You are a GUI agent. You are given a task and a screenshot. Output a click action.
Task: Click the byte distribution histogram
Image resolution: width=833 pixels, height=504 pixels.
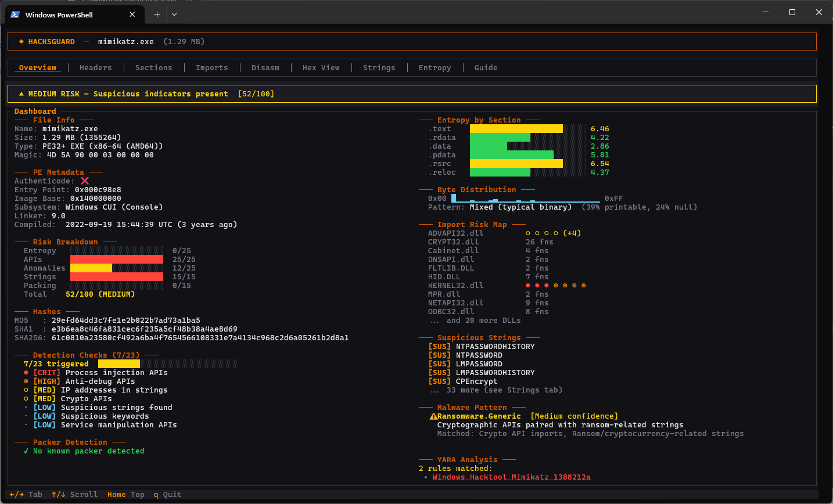pyautogui.click(x=526, y=199)
